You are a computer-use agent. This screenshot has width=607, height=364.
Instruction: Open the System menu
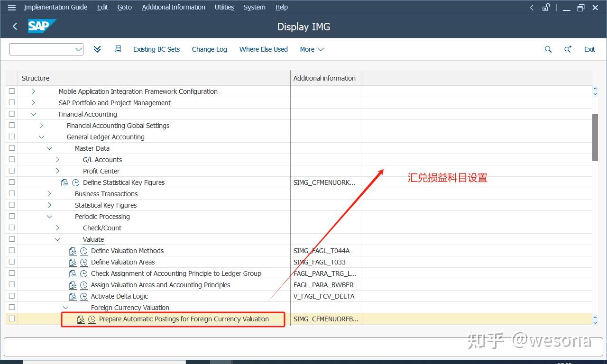[x=255, y=7]
